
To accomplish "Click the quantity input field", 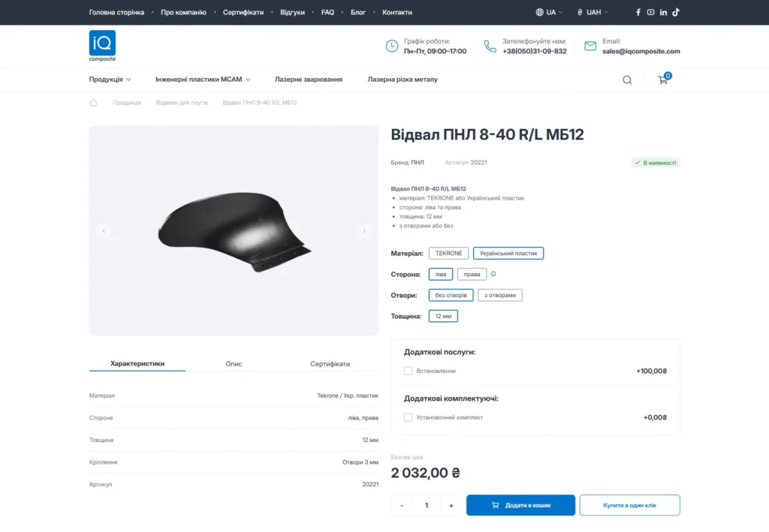I will point(427,505).
